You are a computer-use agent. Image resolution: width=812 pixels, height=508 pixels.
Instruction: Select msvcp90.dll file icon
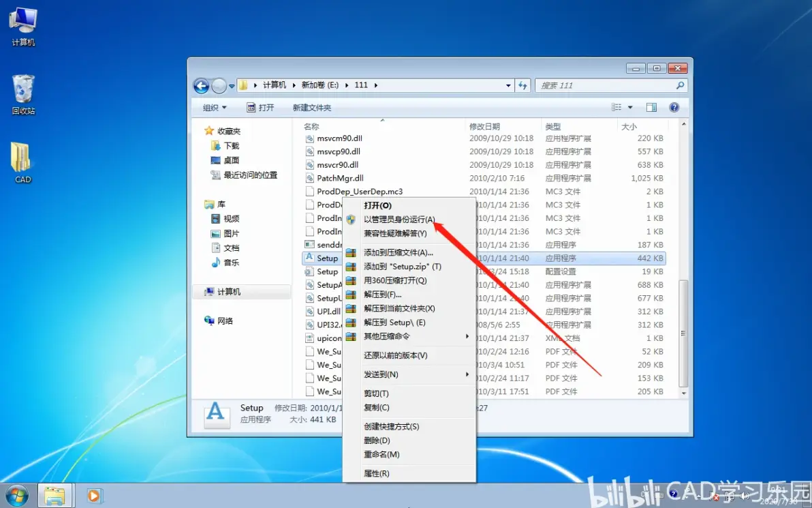[x=310, y=152]
